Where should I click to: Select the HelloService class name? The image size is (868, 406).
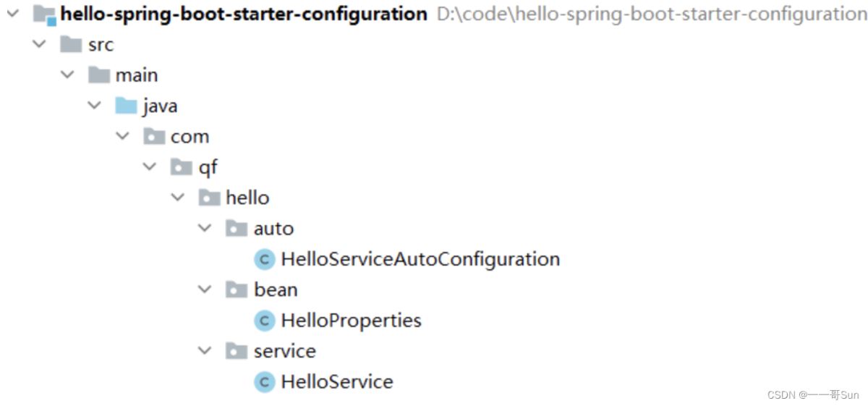click(337, 382)
